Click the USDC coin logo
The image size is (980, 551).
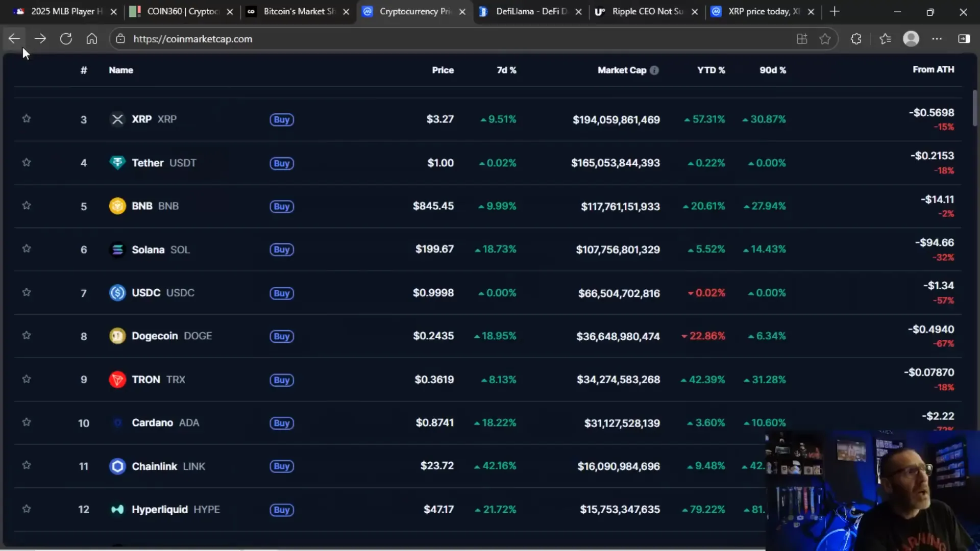point(117,293)
